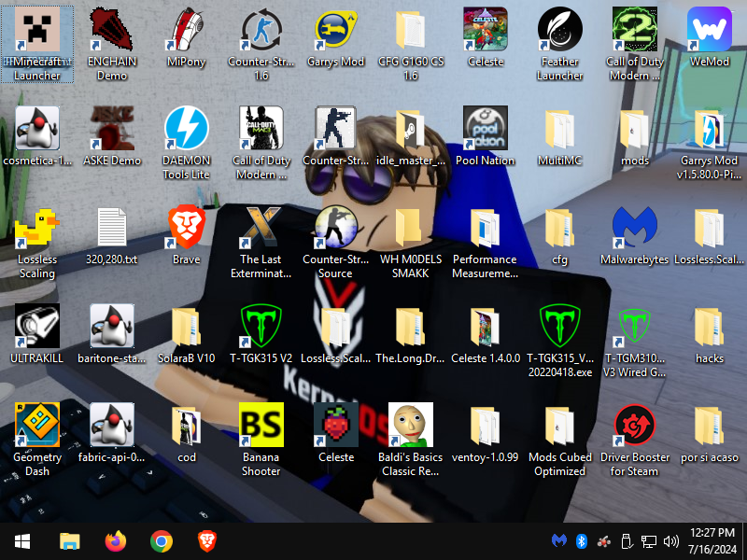The image size is (747, 560).
Task: Select the Minecraft Launcher desktop icon
Action: [37, 44]
